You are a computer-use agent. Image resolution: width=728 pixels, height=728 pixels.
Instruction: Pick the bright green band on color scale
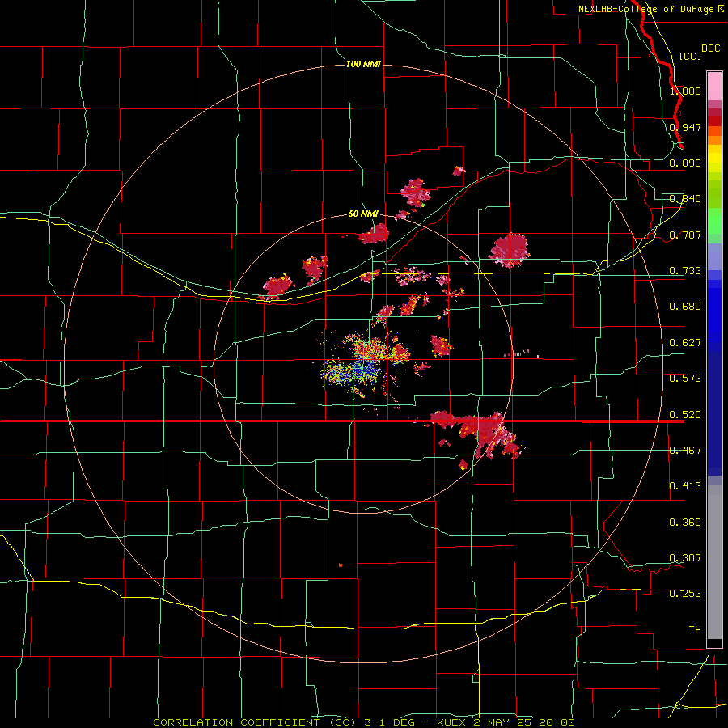[714, 221]
